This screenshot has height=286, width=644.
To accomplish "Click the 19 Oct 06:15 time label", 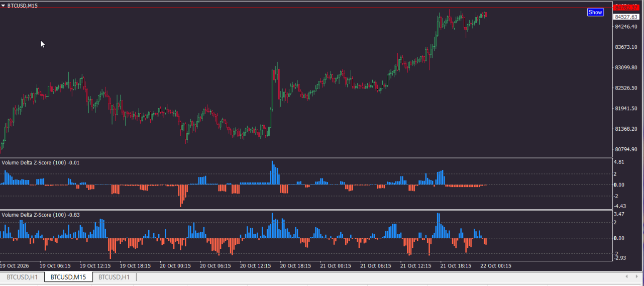I will tap(55, 265).
